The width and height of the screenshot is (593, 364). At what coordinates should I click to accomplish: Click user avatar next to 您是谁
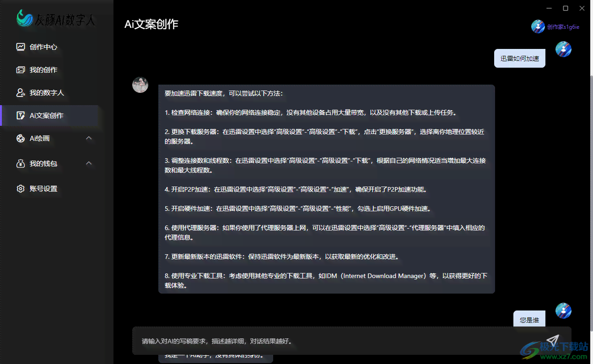(563, 310)
